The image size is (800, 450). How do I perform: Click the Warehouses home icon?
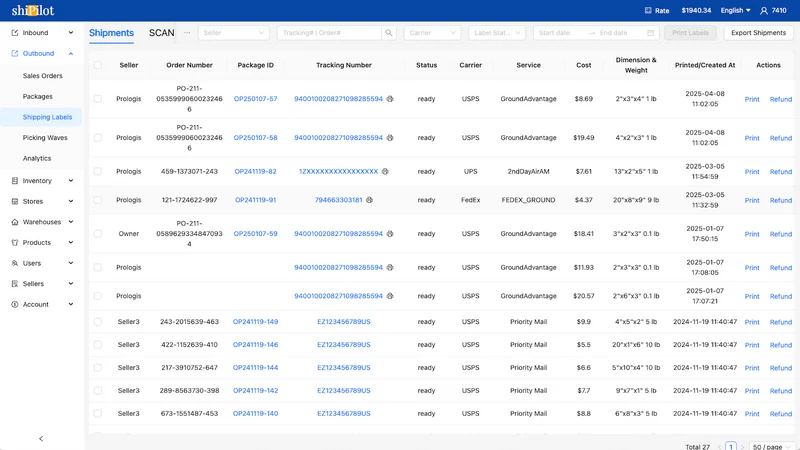tap(14, 222)
